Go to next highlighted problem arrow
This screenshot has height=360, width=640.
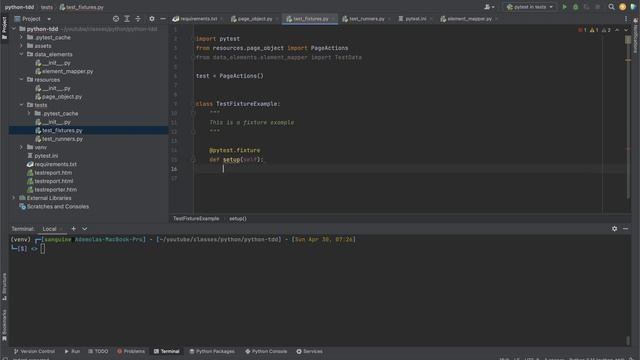coord(626,30)
